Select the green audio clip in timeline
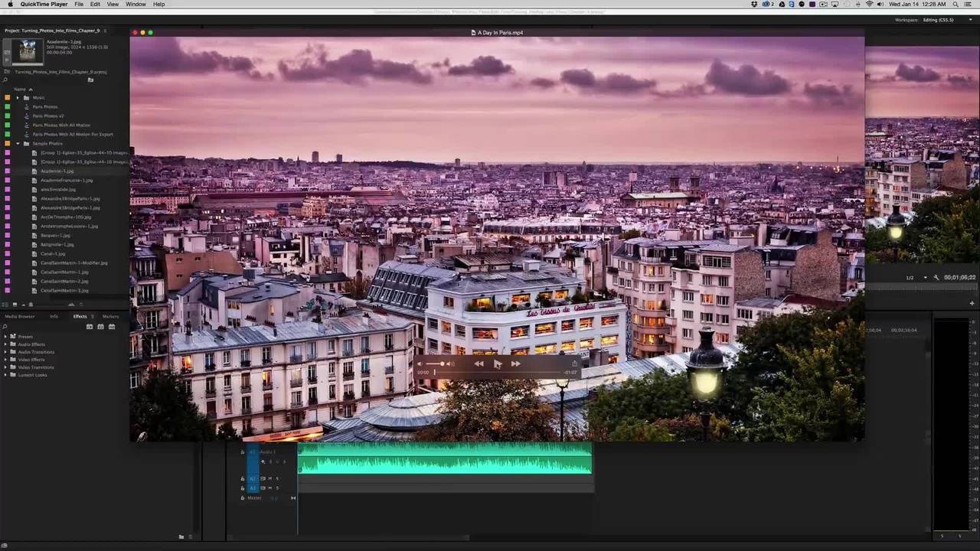Screen dimensions: 980x551 point(445,458)
